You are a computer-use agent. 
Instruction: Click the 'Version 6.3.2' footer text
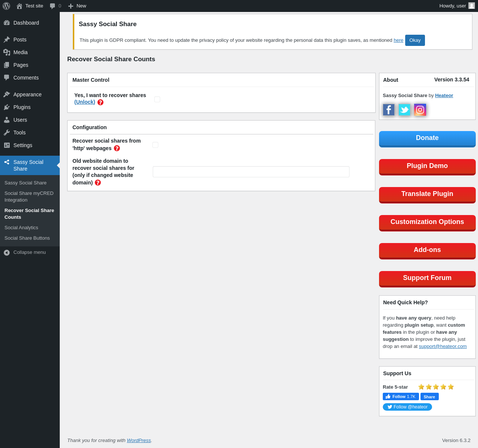pyautogui.click(x=456, y=441)
